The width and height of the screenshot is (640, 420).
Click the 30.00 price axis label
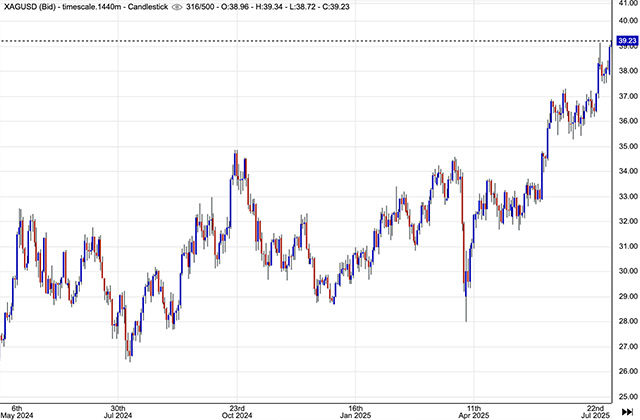[x=627, y=271]
